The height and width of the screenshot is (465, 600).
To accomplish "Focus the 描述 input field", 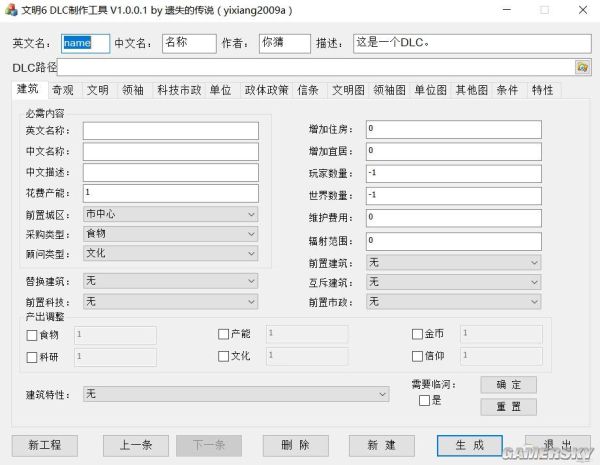I will click(472, 43).
